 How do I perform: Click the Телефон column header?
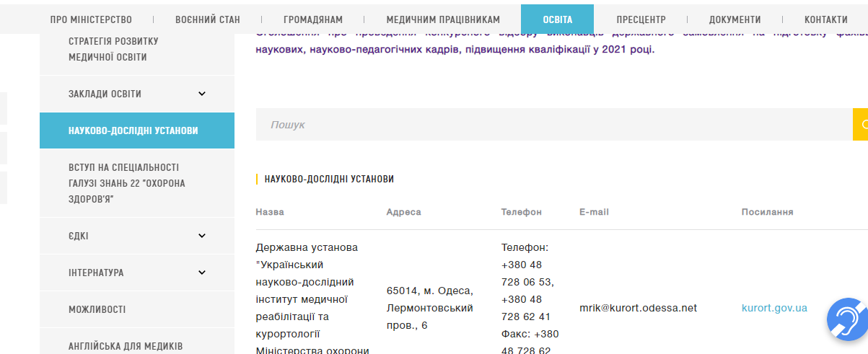tap(521, 212)
